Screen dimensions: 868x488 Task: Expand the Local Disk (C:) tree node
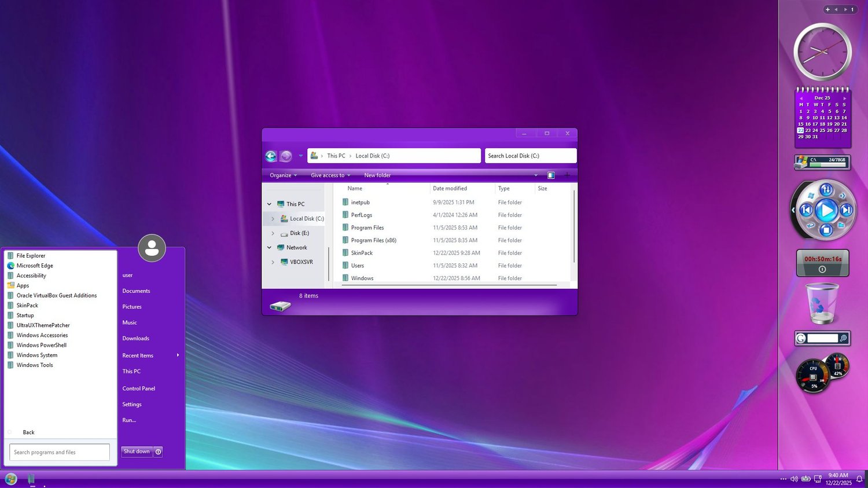coord(273,219)
